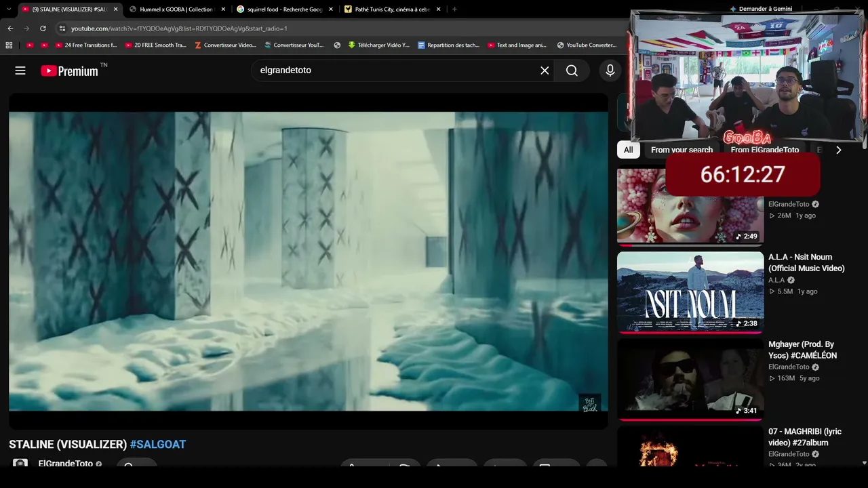Open the second YouTube icon bookmark
Viewport: 868px width, 488px height.
pos(44,45)
